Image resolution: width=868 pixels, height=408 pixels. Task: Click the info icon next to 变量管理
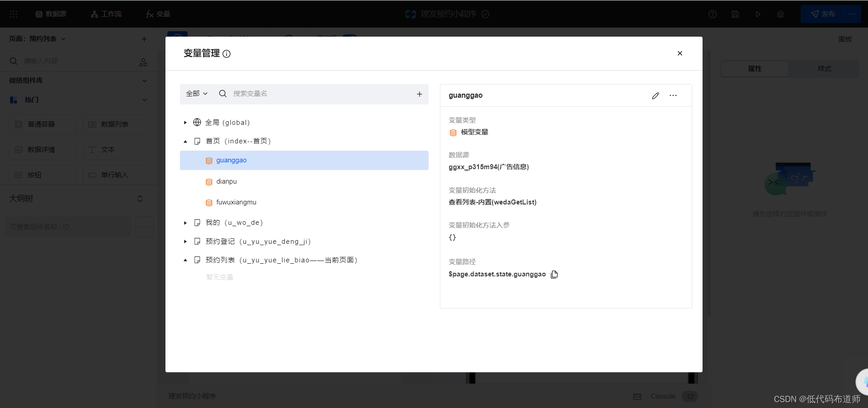click(x=226, y=54)
